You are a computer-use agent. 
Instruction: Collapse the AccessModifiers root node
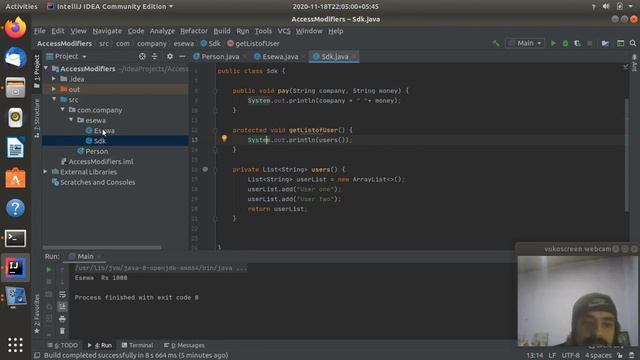click(x=46, y=69)
